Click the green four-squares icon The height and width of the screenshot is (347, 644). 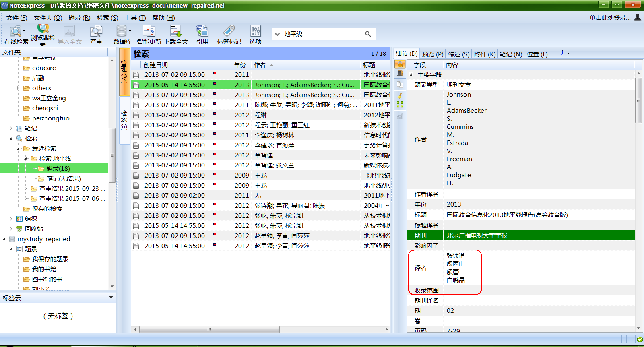click(x=400, y=105)
